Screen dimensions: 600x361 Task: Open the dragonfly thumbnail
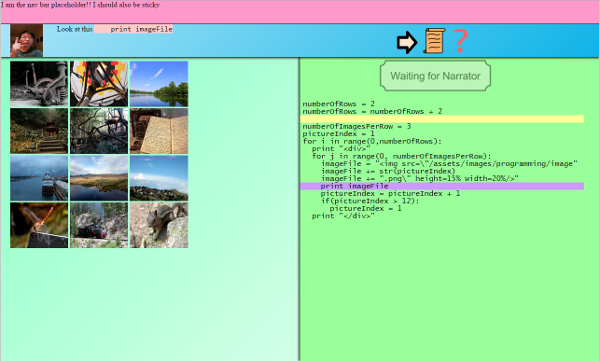click(x=39, y=225)
